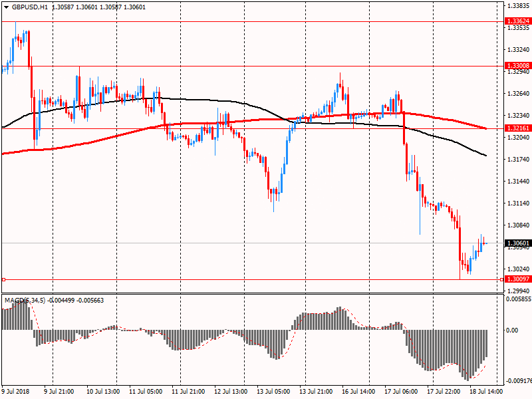Viewport: 532px width, 399px height.
Task: Click the 1.32340 price scale value
Action: [x=519, y=116]
